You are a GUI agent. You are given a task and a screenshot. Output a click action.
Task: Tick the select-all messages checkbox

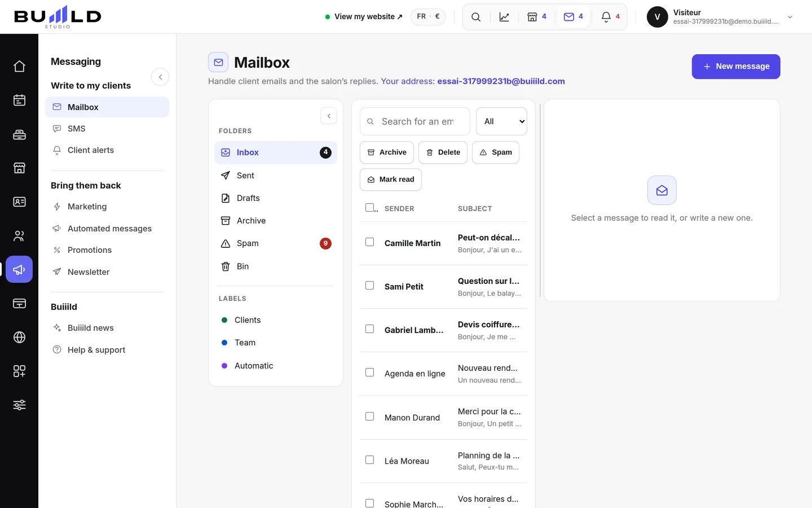[369, 207]
